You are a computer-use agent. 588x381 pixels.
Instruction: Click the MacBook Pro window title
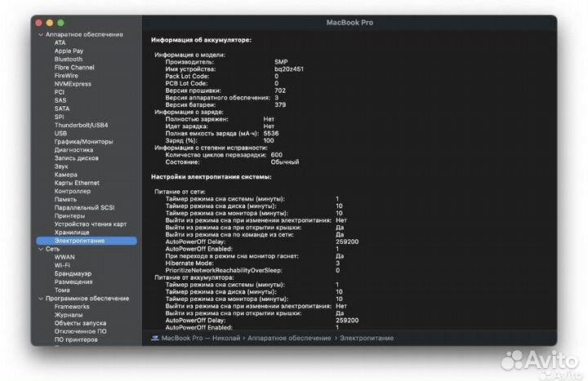[350, 23]
